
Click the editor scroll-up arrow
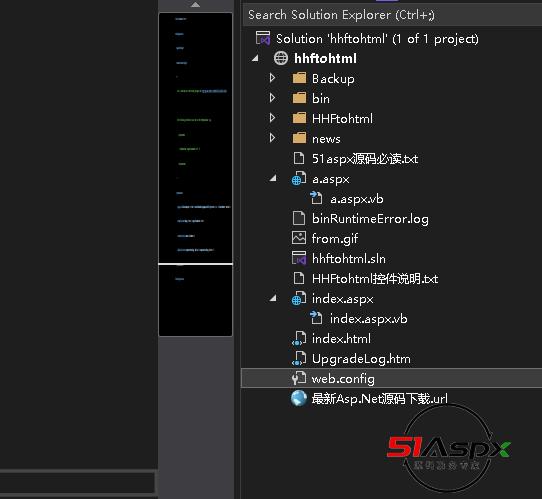click(x=195, y=5)
